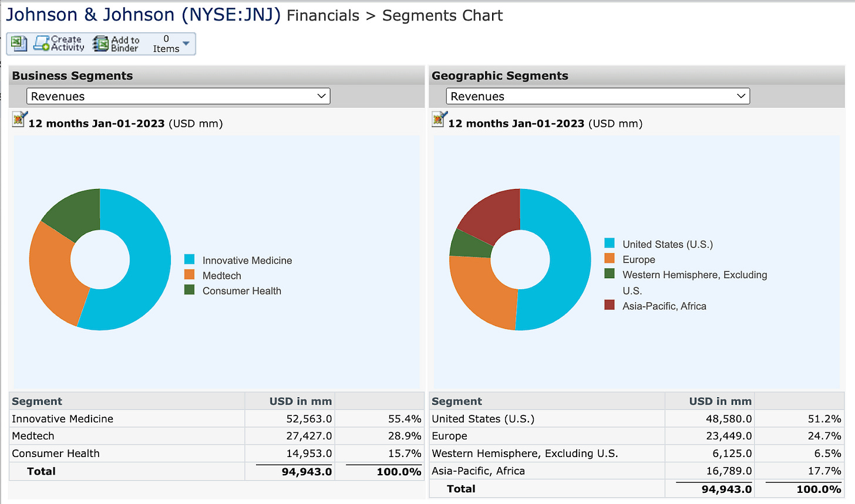Click the red Asia-Pacific, Africa donut slice

click(x=493, y=214)
